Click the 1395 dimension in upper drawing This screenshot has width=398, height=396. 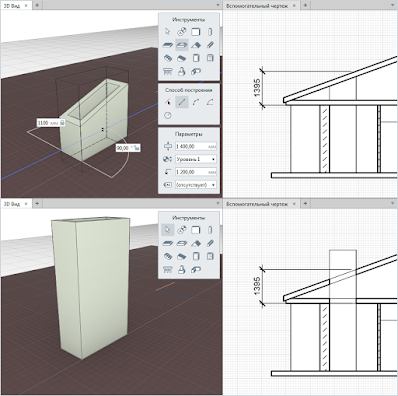[x=257, y=88]
